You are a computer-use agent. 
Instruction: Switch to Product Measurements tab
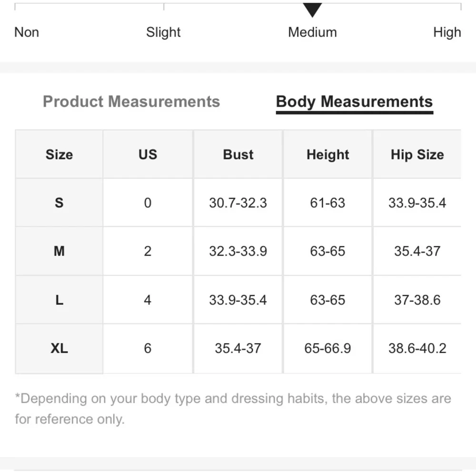[x=131, y=101]
